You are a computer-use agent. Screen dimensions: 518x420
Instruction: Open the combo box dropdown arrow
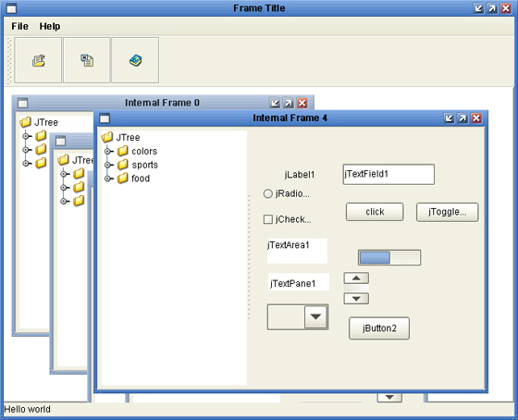click(x=315, y=317)
